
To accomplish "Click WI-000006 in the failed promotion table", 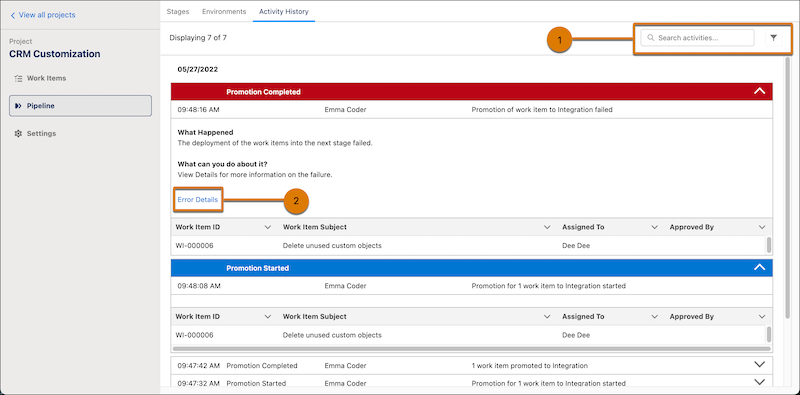I will pyautogui.click(x=194, y=246).
